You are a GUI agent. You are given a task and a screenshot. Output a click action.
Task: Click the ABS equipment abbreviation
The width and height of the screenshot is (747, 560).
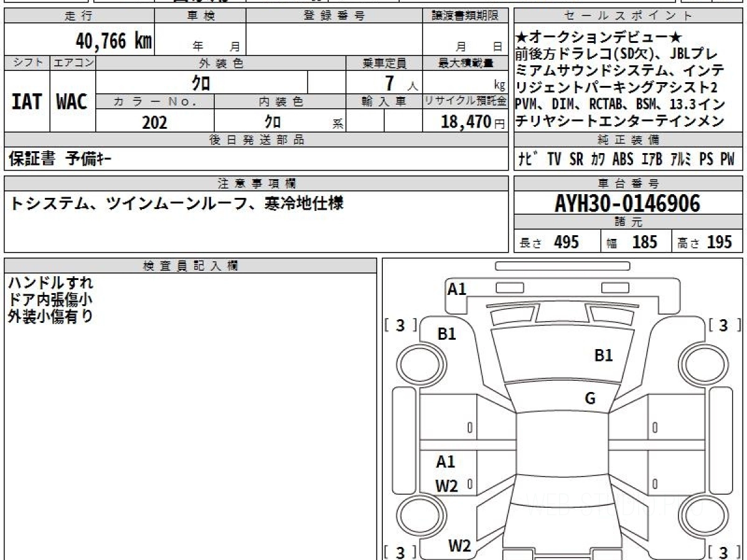(622, 159)
